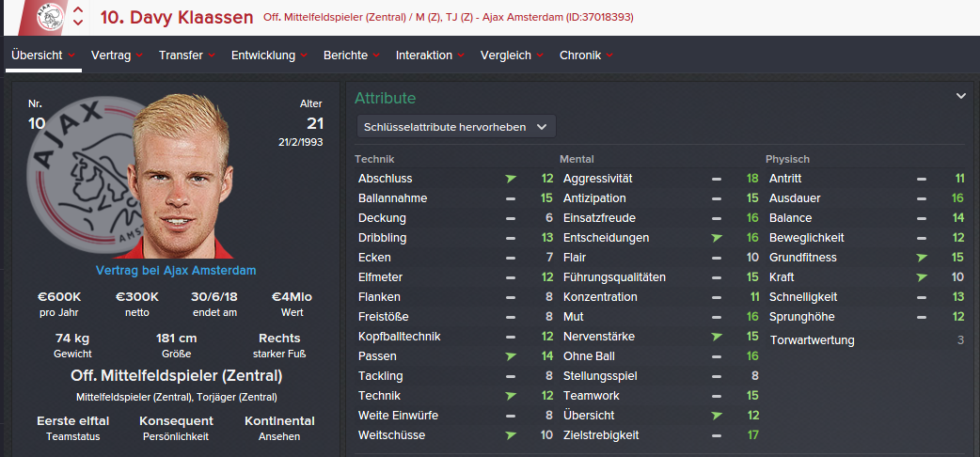Click the Ajax club logo in header

[51, 16]
